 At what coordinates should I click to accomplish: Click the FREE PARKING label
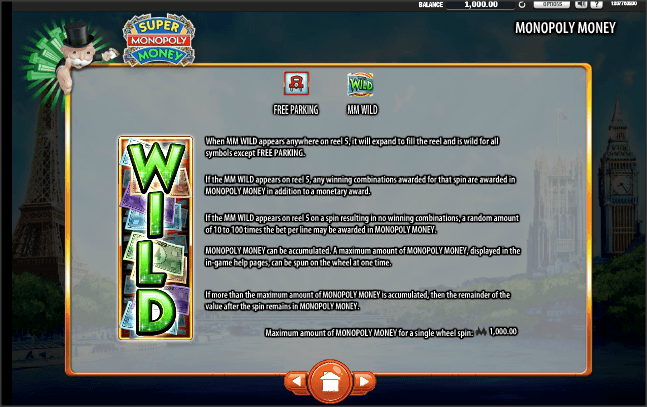tap(296, 110)
